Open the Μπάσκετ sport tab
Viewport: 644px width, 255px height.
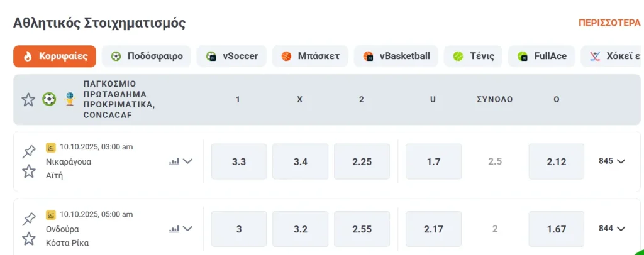point(310,56)
